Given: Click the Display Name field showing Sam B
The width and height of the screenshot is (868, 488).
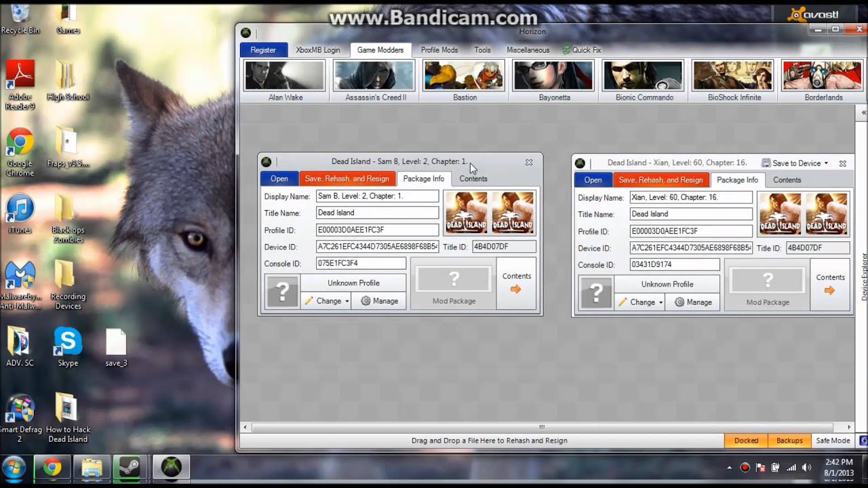Looking at the screenshot, I should point(378,196).
